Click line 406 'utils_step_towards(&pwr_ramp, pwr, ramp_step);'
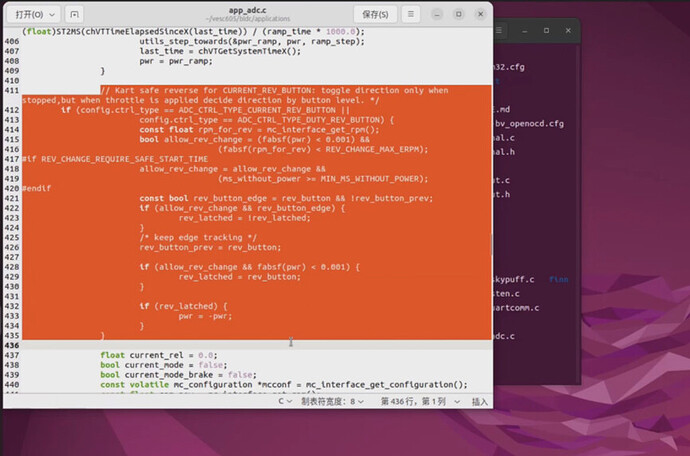690x456 pixels. pyautogui.click(x=252, y=41)
